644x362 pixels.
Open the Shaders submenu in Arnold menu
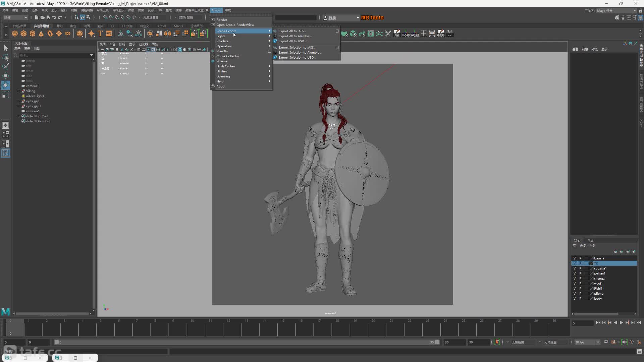point(242,41)
